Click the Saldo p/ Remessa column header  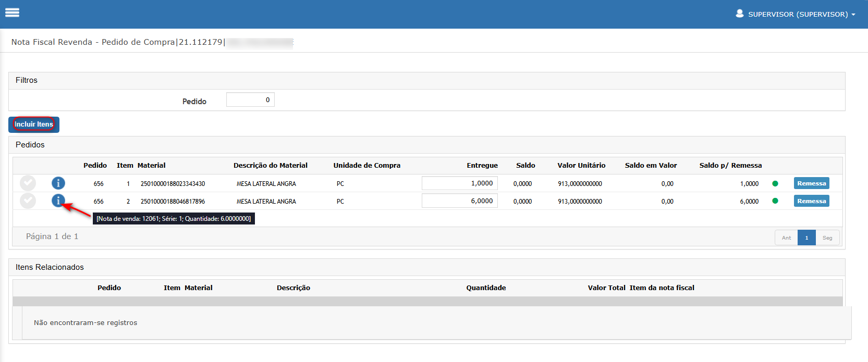tap(730, 166)
